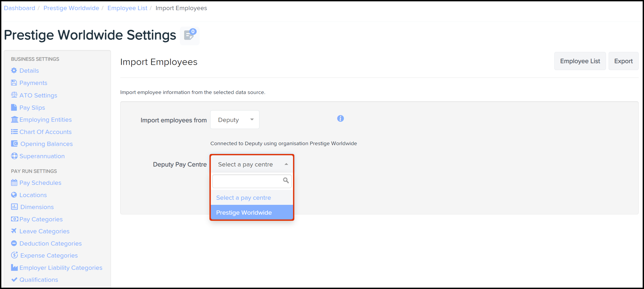
Task: Open Chart Of Accounts in the sidebar
Action: pos(45,132)
